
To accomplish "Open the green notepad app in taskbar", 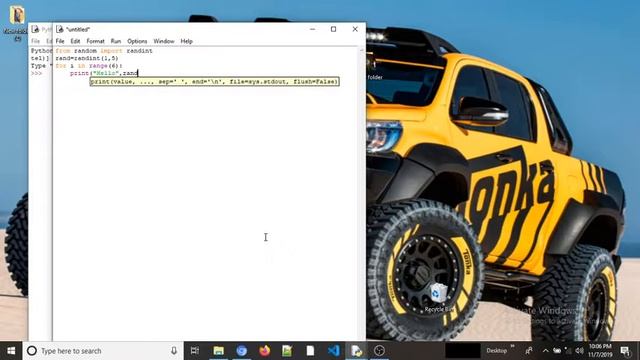I will click(287, 351).
